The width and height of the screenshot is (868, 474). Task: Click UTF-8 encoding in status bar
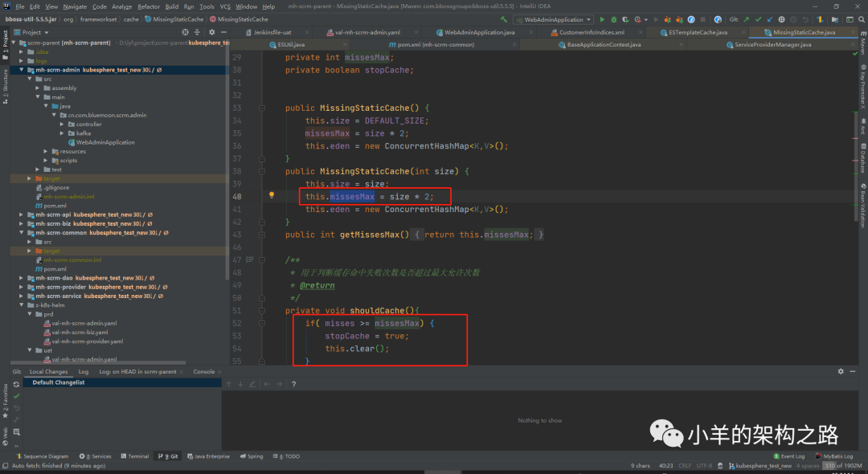pos(704,466)
